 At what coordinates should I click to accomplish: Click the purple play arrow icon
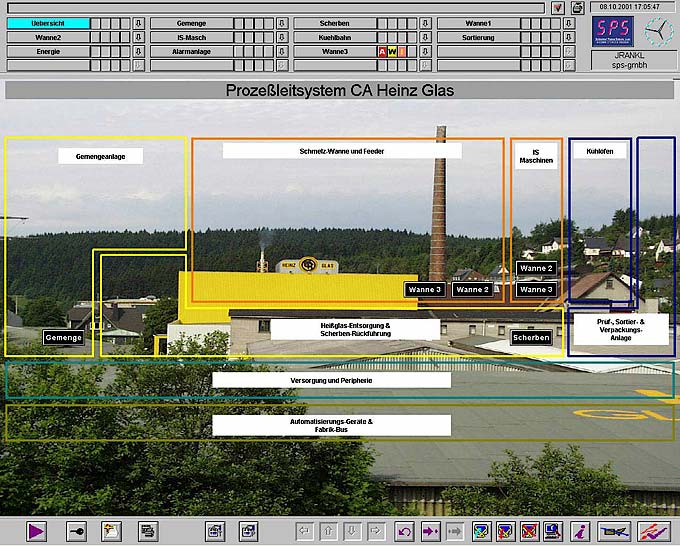[x=37, y=531]
